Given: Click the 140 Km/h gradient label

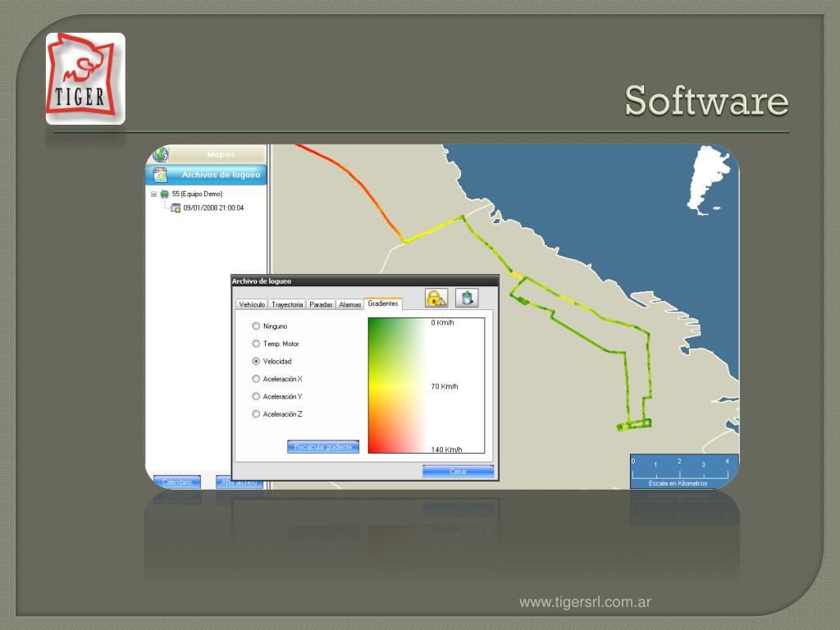Looking at the screenshot, I should pos(446,450).
